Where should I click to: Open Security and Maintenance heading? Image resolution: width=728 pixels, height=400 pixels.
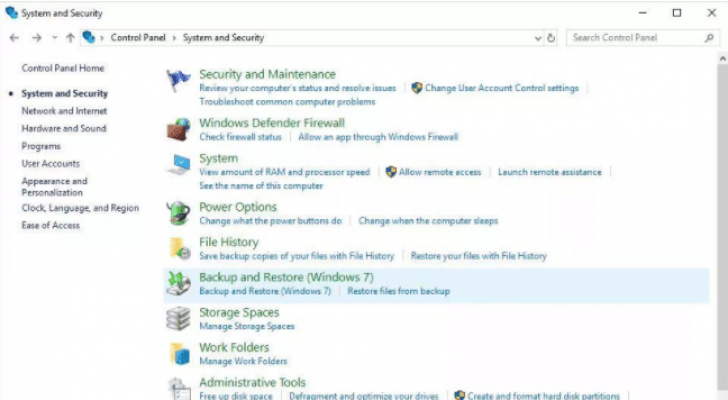point(267,74)
